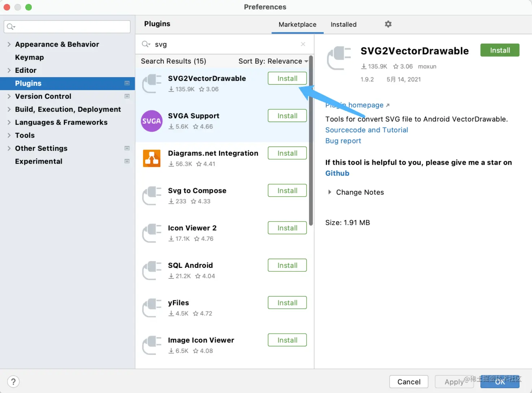
Task: Select the Svg to Compose result title
Action: click(197, 191)
